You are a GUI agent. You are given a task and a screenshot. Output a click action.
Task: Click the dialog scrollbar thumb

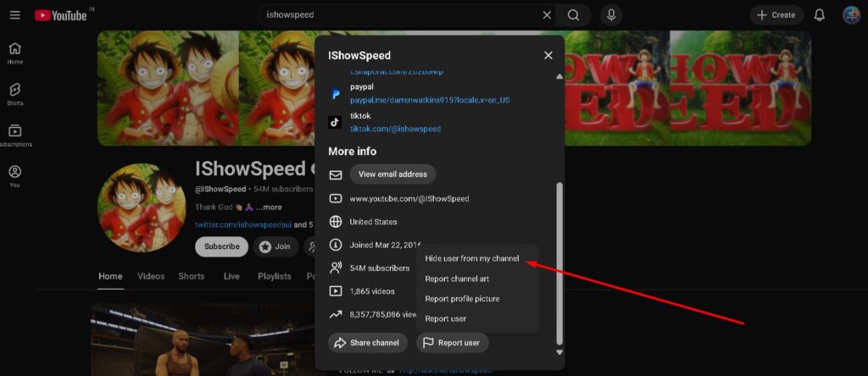[x=559, y=263]
